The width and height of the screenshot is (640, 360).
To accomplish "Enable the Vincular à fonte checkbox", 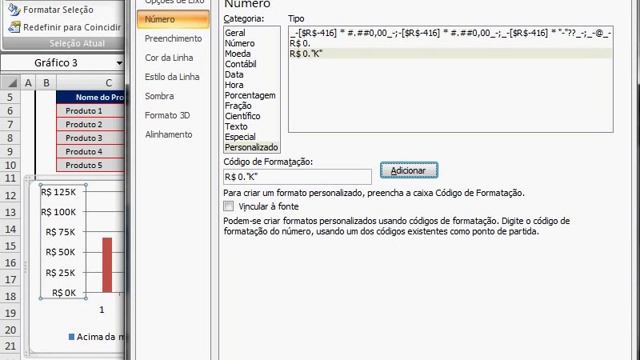I will [x=229, y=206].
